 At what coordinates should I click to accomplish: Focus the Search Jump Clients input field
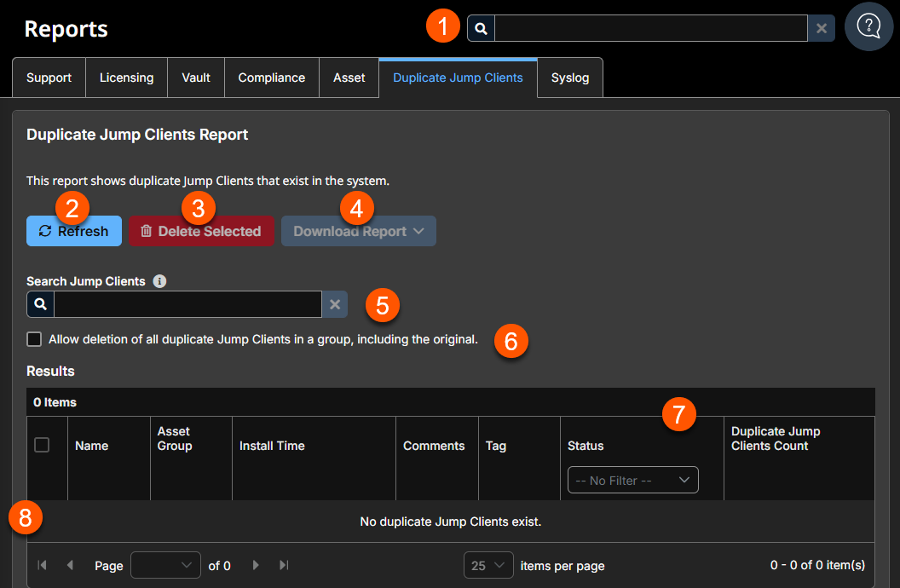pos(187,304)
